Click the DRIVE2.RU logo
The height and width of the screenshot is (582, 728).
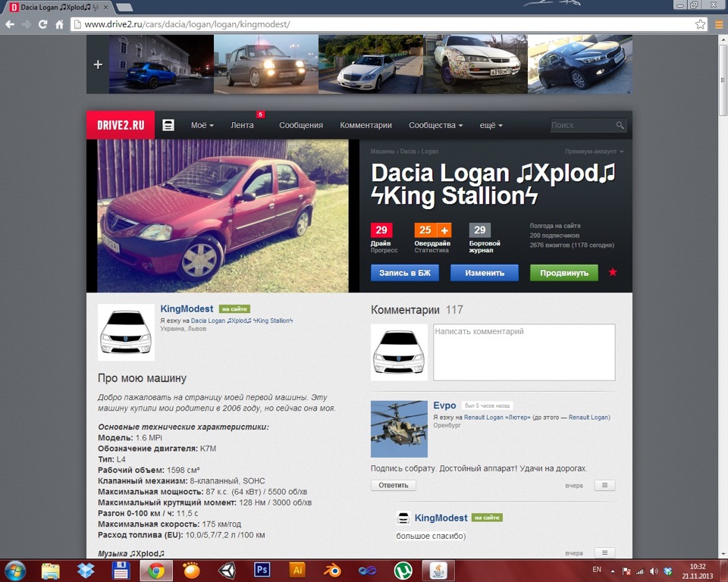pos(121,125)
